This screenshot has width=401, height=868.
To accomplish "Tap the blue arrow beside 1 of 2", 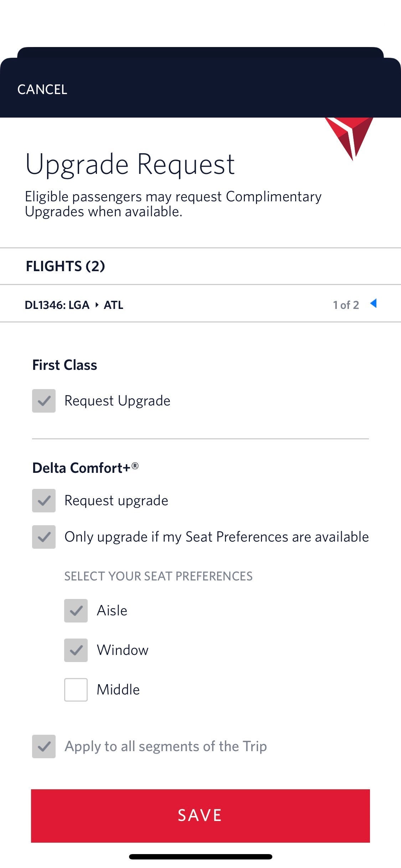I will [374, 304].
